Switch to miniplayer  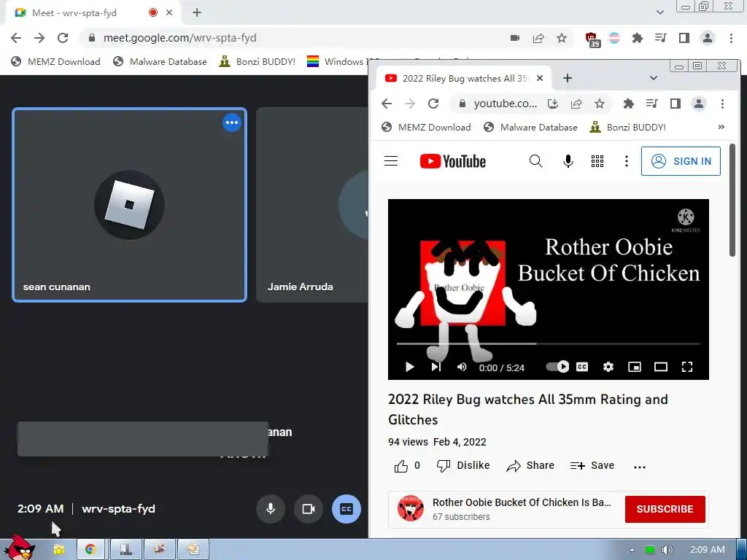click(635, 367)
